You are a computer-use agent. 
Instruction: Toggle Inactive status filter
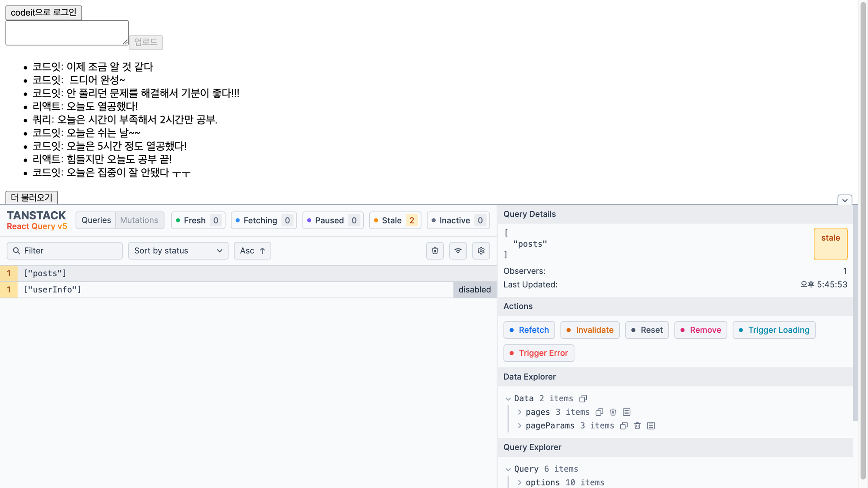tap(458, 220)
